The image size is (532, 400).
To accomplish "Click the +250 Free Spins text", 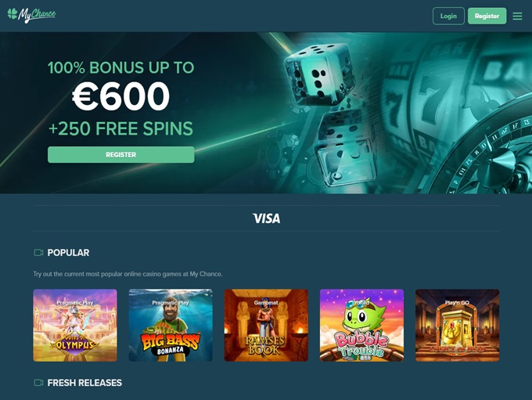I will (x=120, y=128).
